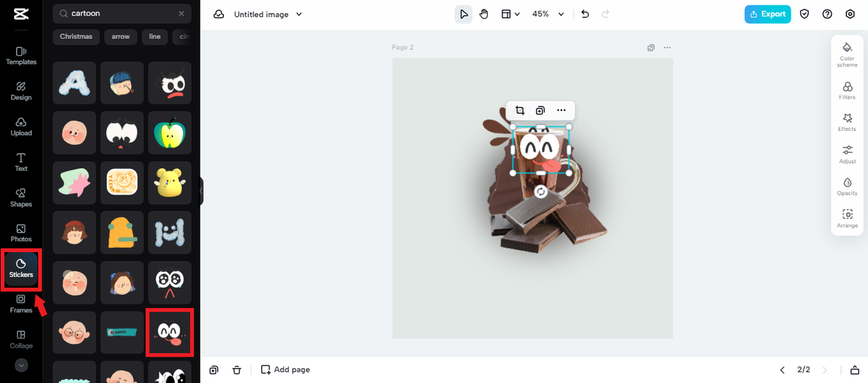Click Add page button

[x=285, y=369]
